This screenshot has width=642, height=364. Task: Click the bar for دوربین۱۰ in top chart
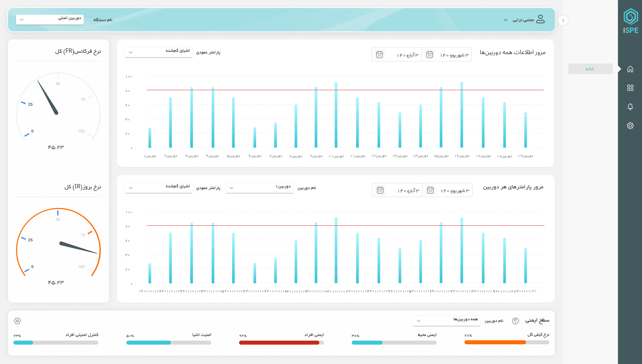336,115
